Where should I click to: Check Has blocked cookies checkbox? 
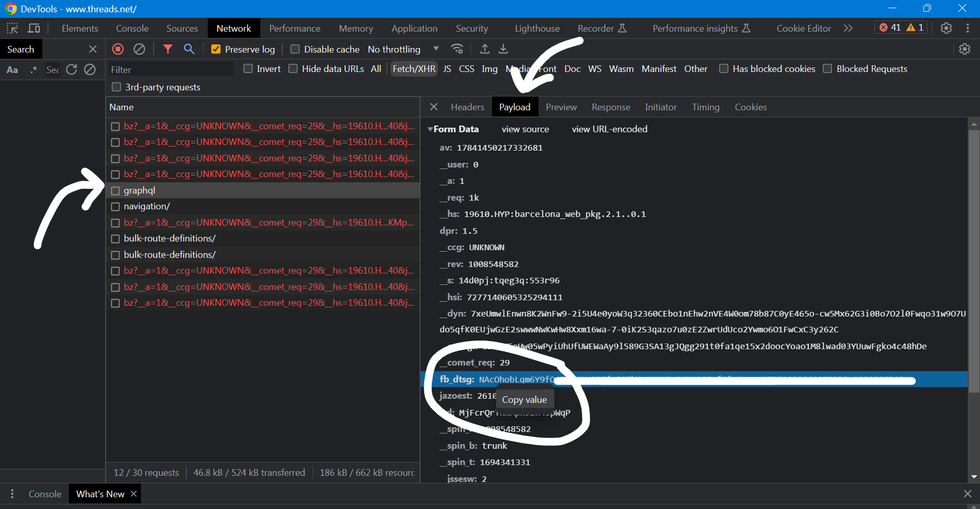[724, 68]
